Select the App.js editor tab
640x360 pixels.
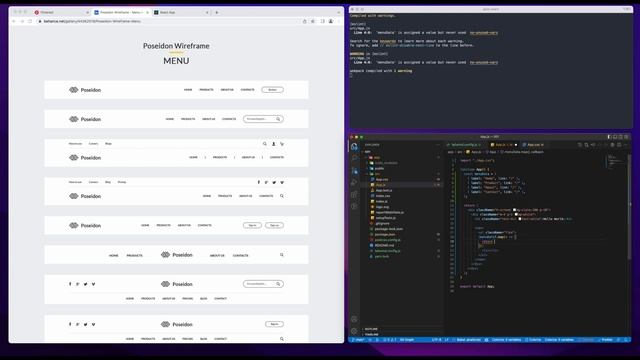[x=503, y=144]
